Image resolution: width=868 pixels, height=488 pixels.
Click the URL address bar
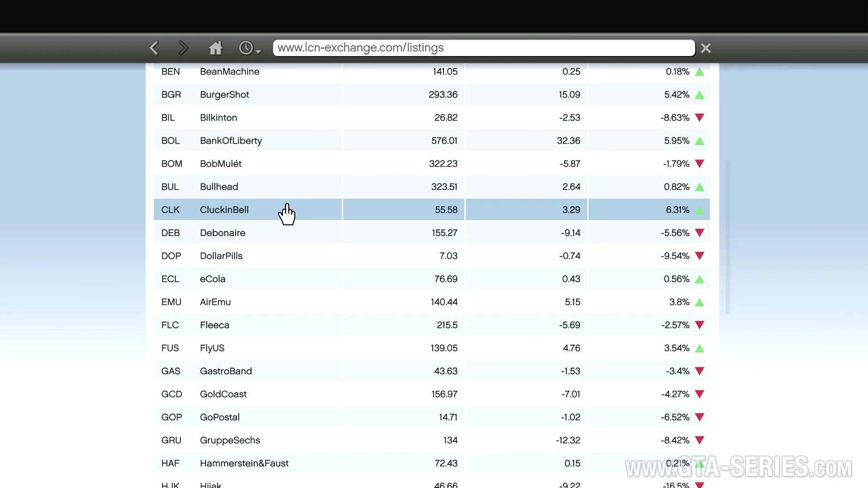click(x=484, y=48)
